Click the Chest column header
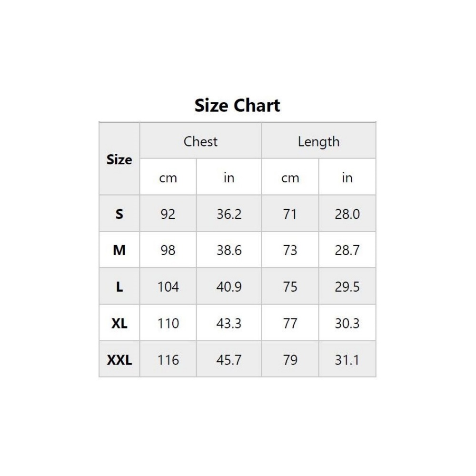Screen dimensions: 476x476 click(200, 141)
